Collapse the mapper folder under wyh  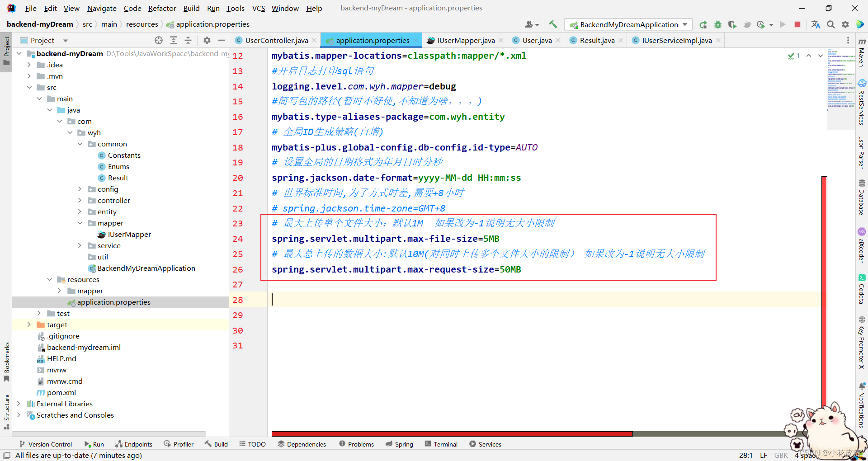[80, 223]
